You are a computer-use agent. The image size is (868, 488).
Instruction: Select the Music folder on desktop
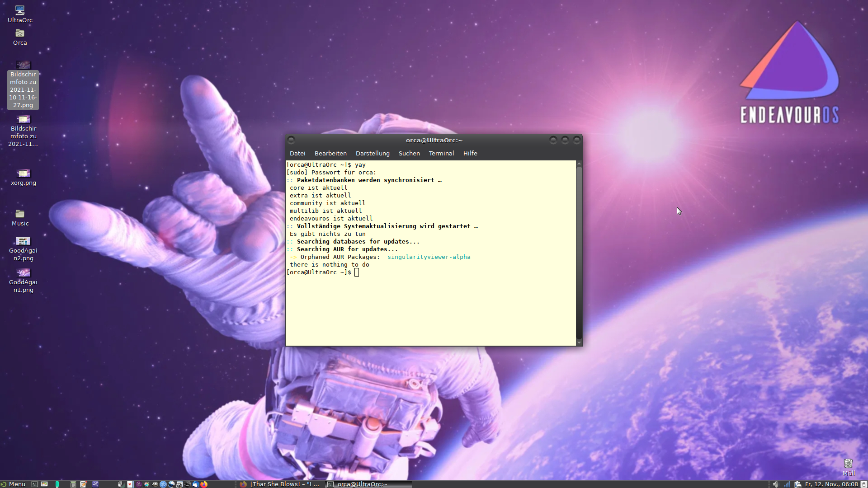(x=20, y=218)
